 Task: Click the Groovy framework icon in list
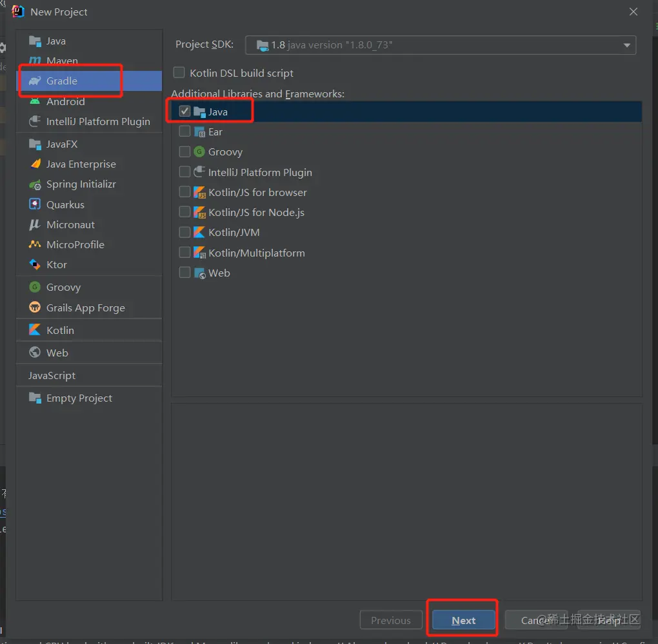click(199, 151)
